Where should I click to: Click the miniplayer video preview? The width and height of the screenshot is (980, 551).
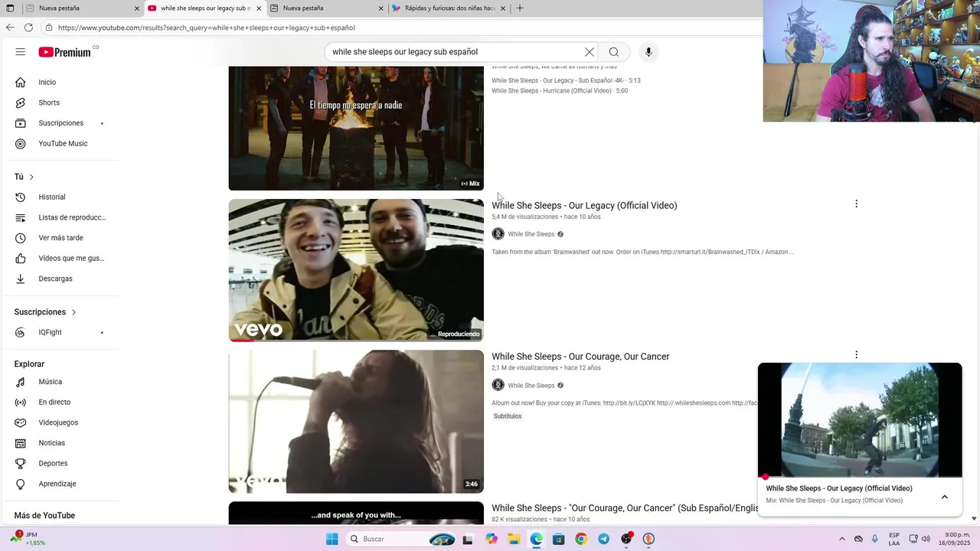[x=860, y=420]
